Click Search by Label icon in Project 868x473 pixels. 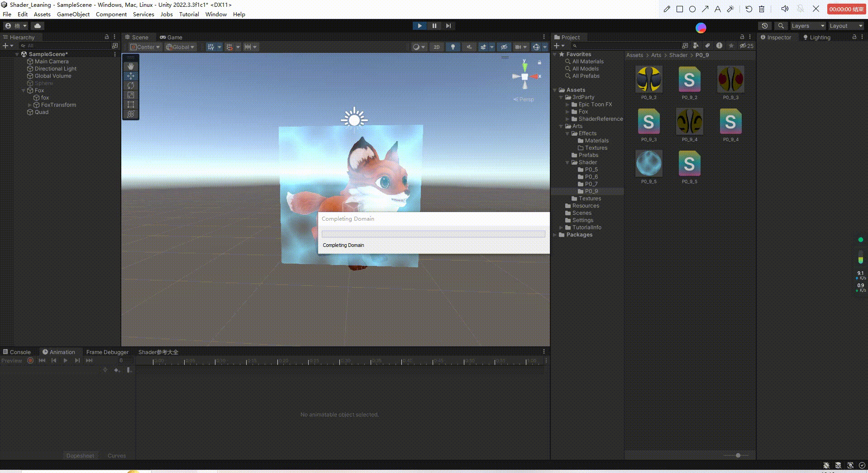(707, 46)
